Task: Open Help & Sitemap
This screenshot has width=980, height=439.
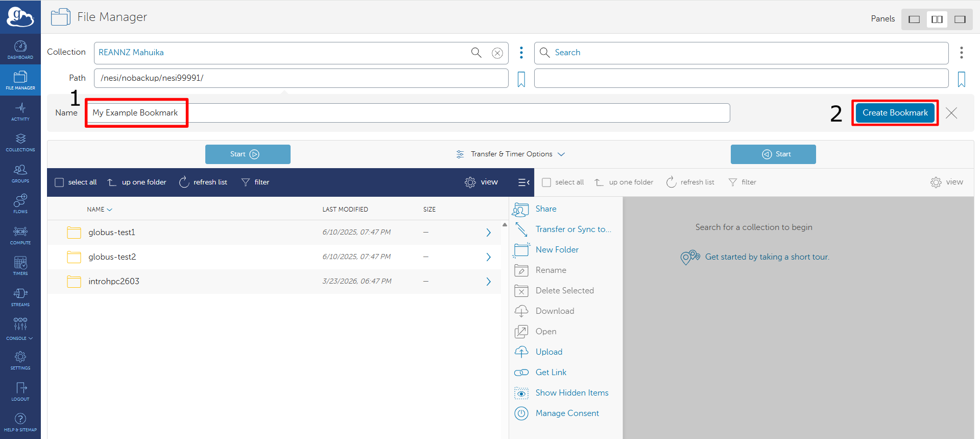Action: [20, 422]
